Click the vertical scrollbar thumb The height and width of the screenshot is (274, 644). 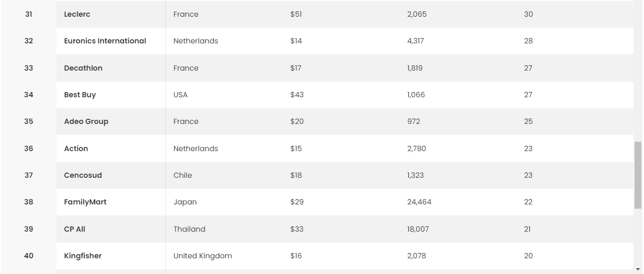[637, 175]
